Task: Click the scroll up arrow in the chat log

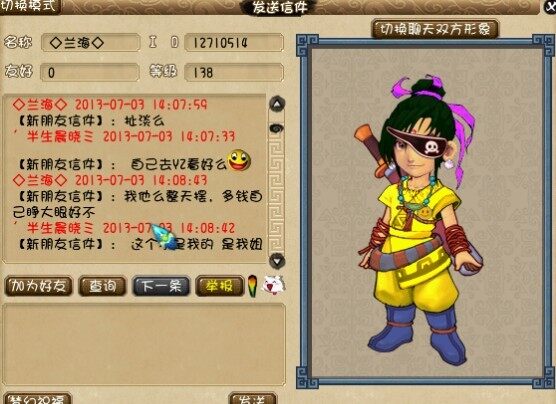Action: (277, 105)
